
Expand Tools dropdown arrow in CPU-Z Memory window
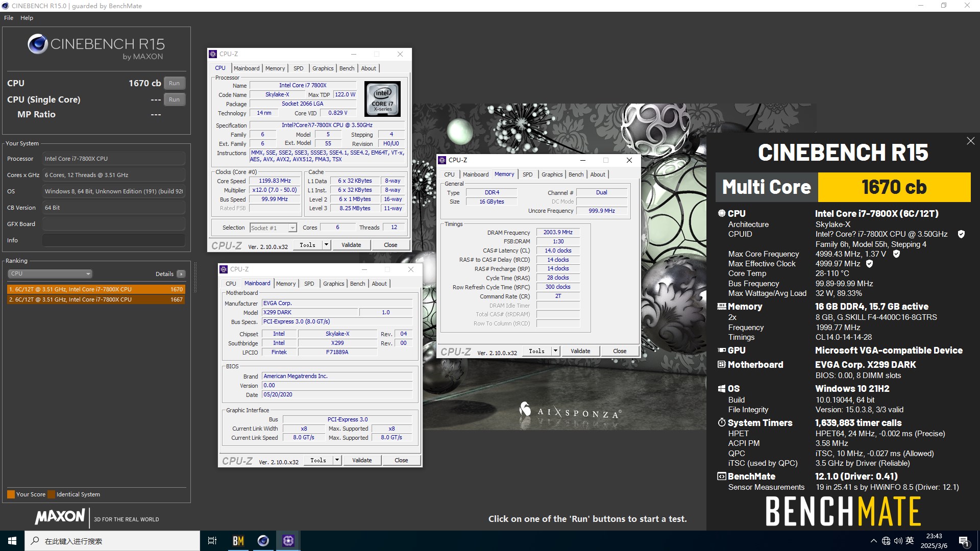click(x=555, y=351)
